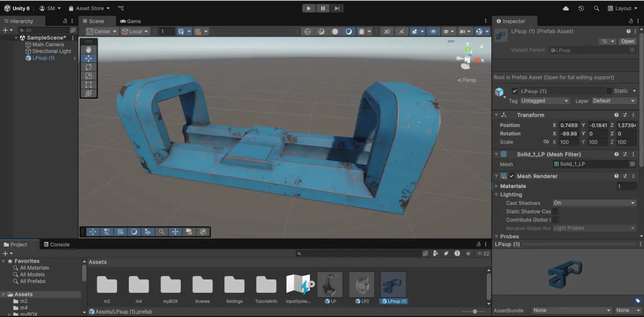Click the Mesh object picker circle

click(632, 164)
